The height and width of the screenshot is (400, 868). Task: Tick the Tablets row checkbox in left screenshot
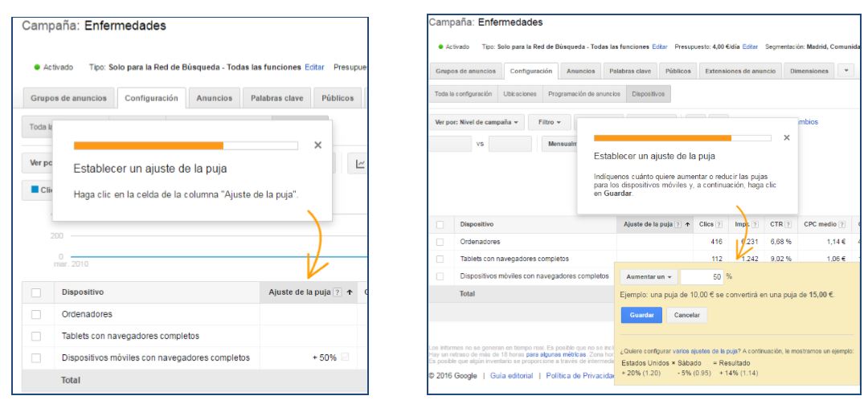pyautogui.click(x=36, y=336)
